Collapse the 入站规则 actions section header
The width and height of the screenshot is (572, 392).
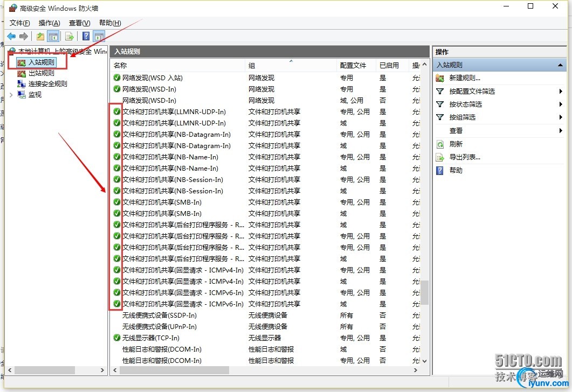(x=560, y=65)
